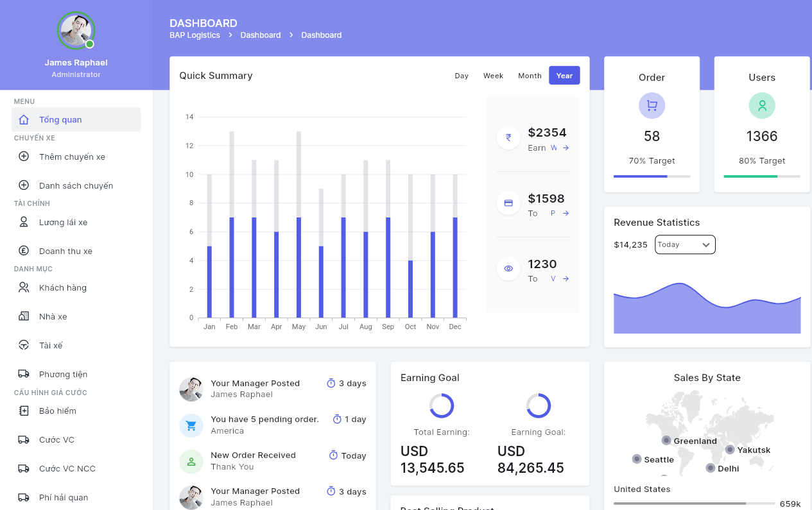Select the Week period option
The height and width of the screenshot is (510, 812).
[x=493, y=76]
